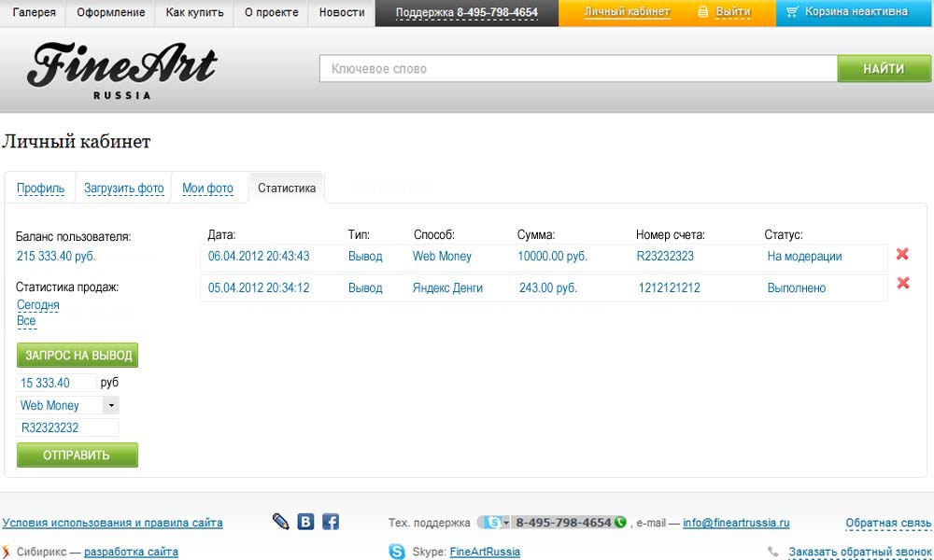Viewport: 934px width, 560px height.
Task: Open the Личный кабинет link in header
Action: [627, 12]
